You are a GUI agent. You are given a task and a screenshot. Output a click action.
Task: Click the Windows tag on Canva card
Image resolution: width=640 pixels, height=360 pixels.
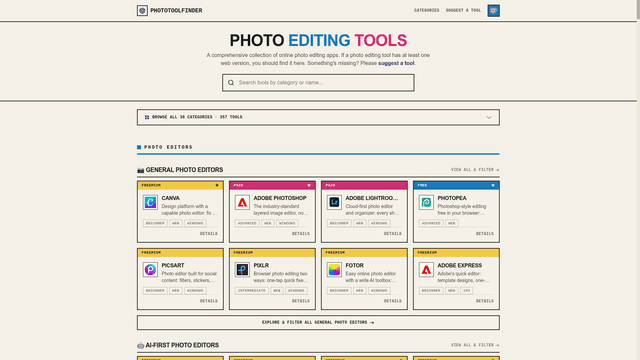click(x=195, y=223)
